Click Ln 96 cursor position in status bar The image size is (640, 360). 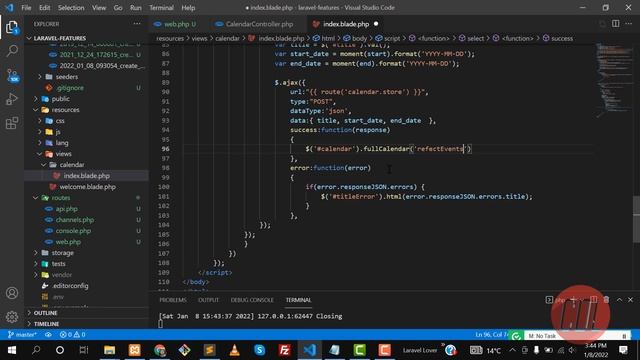(x=491, y=335)
